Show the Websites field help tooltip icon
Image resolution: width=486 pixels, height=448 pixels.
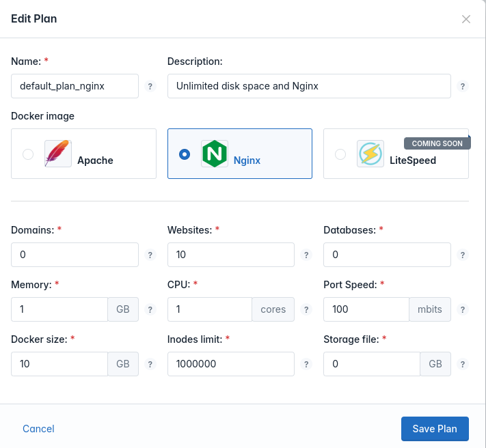(x=306, y=255)
